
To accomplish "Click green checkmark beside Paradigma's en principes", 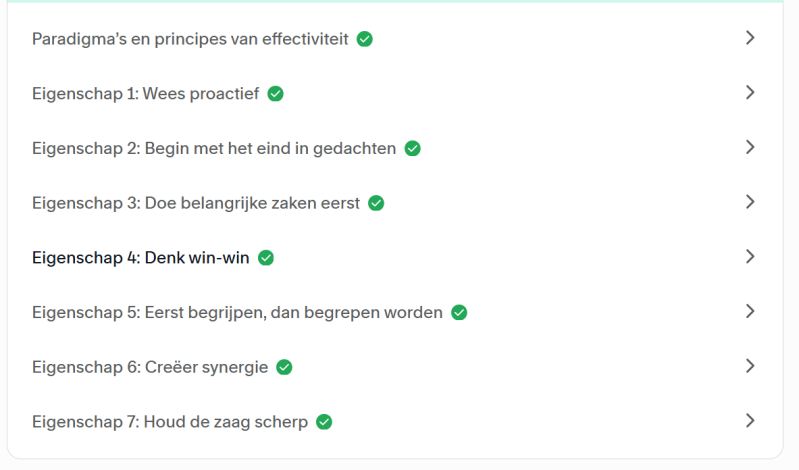I will [365, 39].
